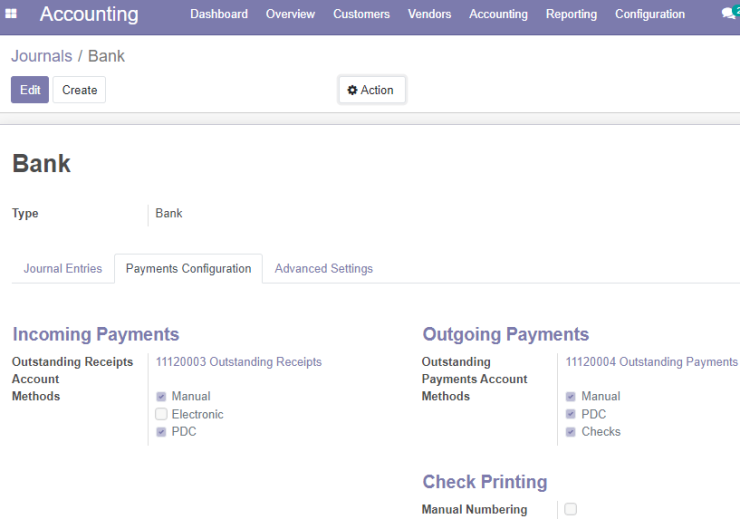
Task: Open the apps grid menu icon
Action: coord(11,14)
